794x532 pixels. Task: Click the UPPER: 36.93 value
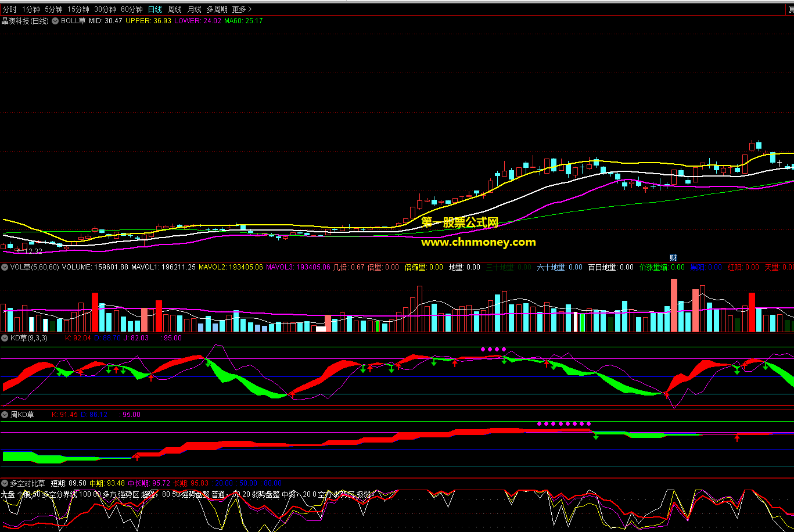[x=148, y=21]
